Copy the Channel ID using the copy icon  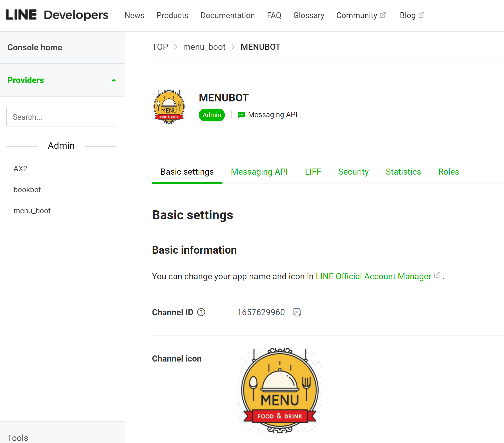pos(297,312)
